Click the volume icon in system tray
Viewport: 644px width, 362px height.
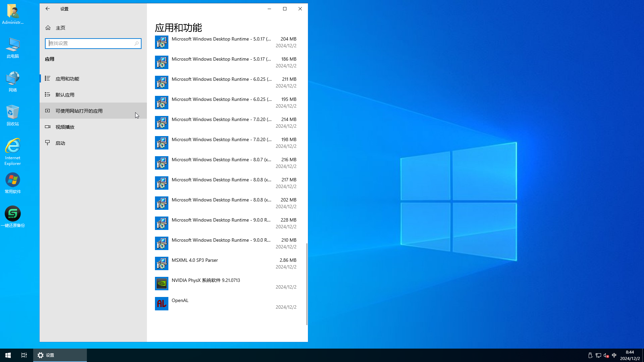(x=606, y=355)
